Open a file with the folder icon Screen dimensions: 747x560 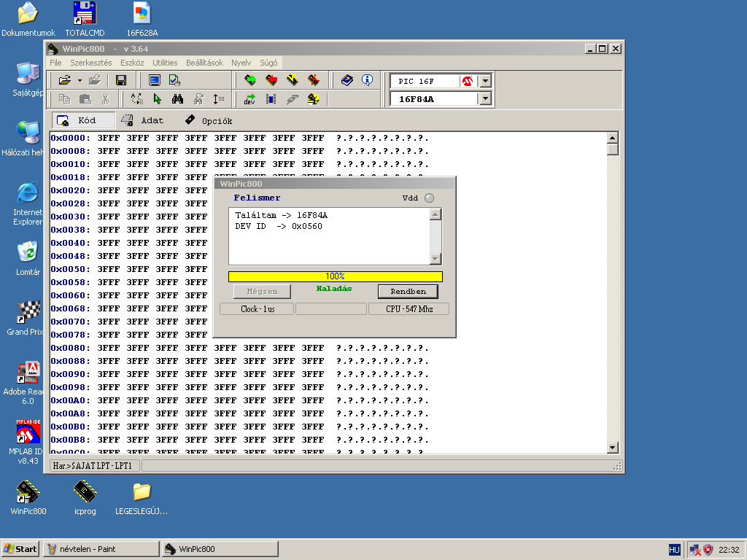(x=64, y=80)
